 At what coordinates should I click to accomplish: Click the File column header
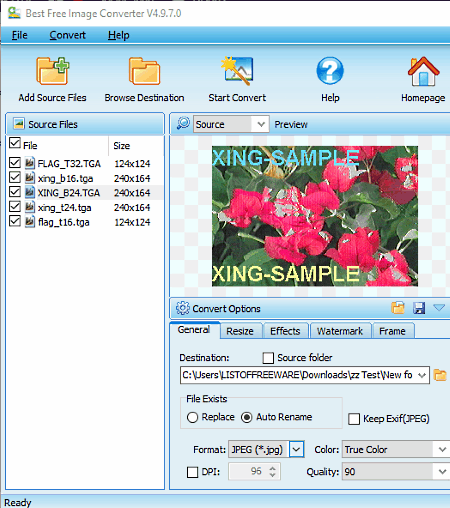[30, 146]
